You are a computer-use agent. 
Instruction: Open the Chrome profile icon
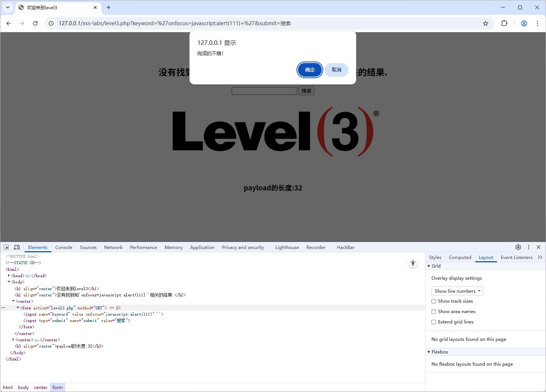pos(524,23)
